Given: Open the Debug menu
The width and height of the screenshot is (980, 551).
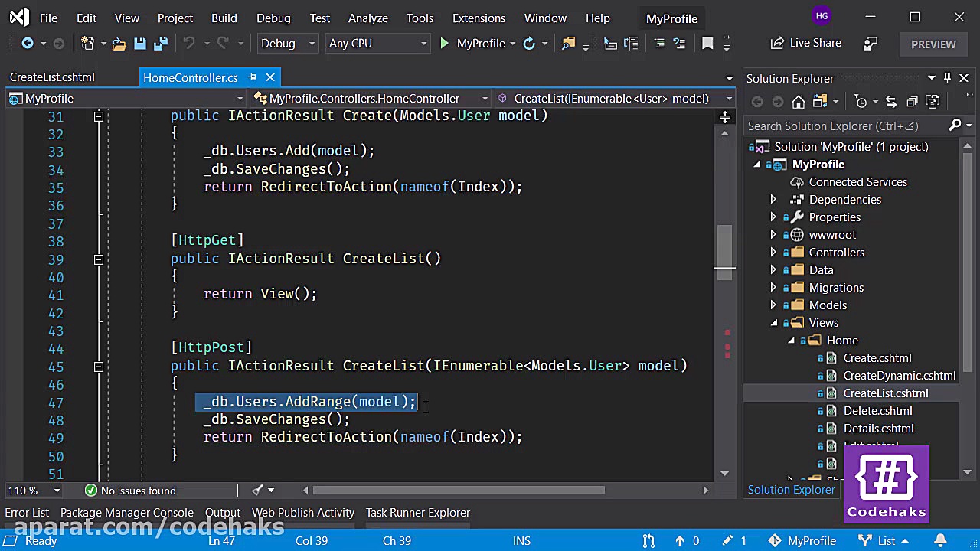Looking at the screenshot, I should tap(273, 18).
